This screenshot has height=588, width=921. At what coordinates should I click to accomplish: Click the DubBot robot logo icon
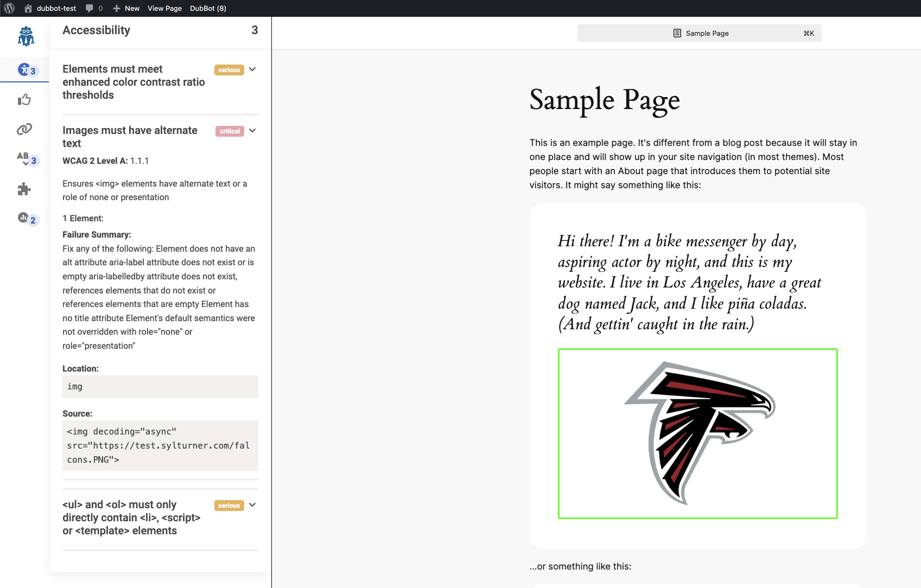pyautogui.click(x=26, y=35)
